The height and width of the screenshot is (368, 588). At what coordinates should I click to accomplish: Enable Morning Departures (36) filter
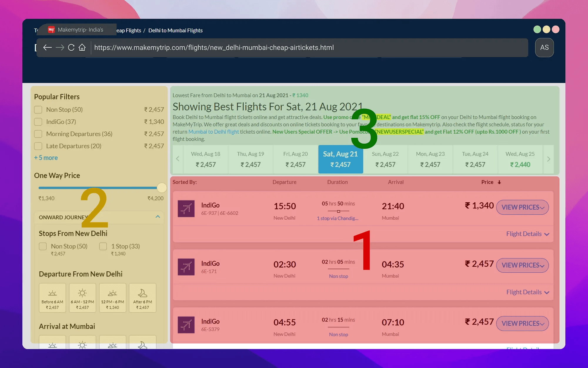(x=38, y=134)
